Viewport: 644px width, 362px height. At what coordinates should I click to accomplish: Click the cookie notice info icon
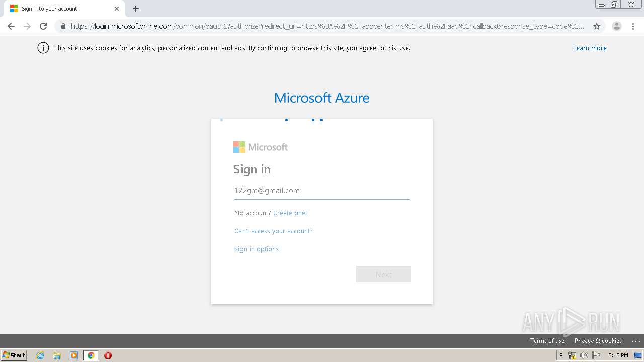[43, 48]
